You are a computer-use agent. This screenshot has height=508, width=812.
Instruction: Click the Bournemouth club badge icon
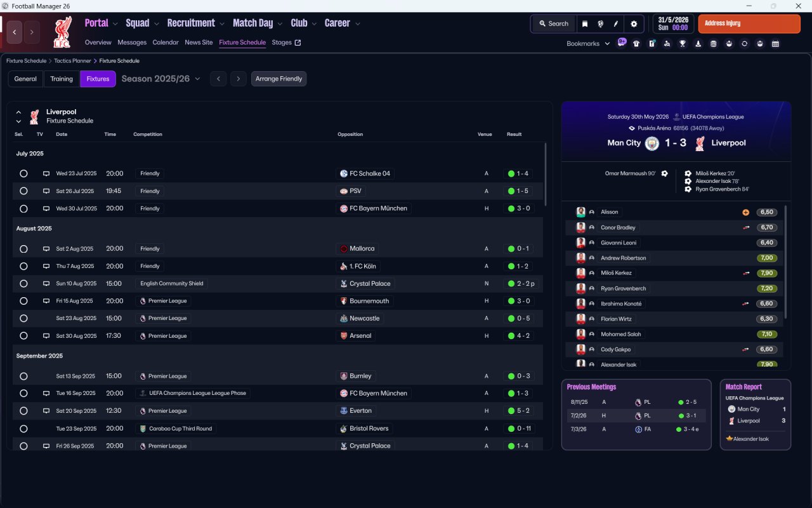[x=344, y=301]
